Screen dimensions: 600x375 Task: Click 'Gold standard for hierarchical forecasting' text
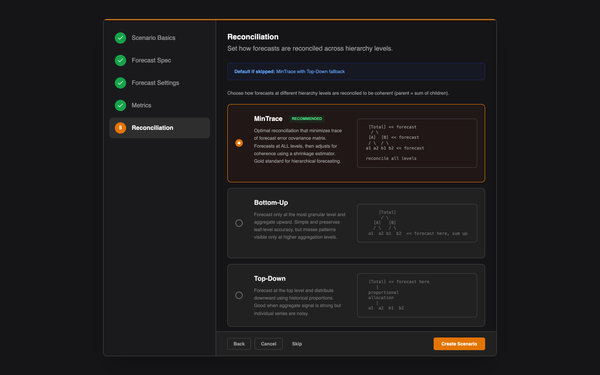(297, 161)
